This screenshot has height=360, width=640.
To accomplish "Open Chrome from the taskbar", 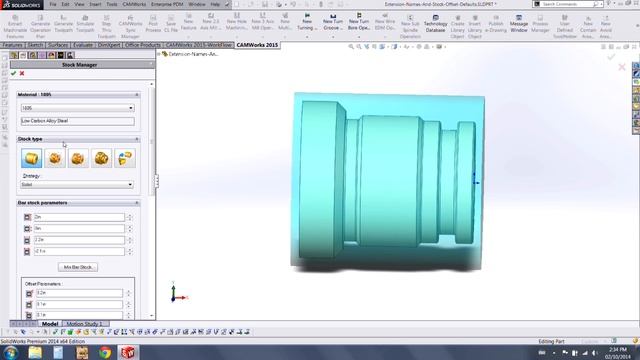I will click(105, 353).
